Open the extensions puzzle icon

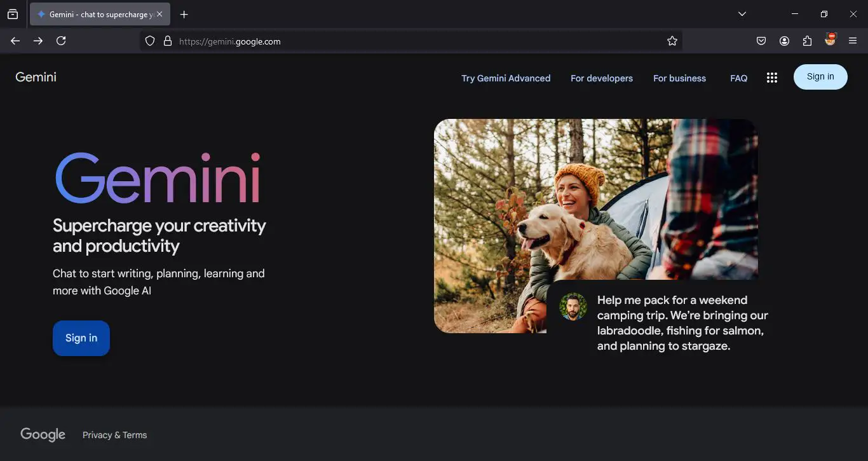(x=807, y=41)
